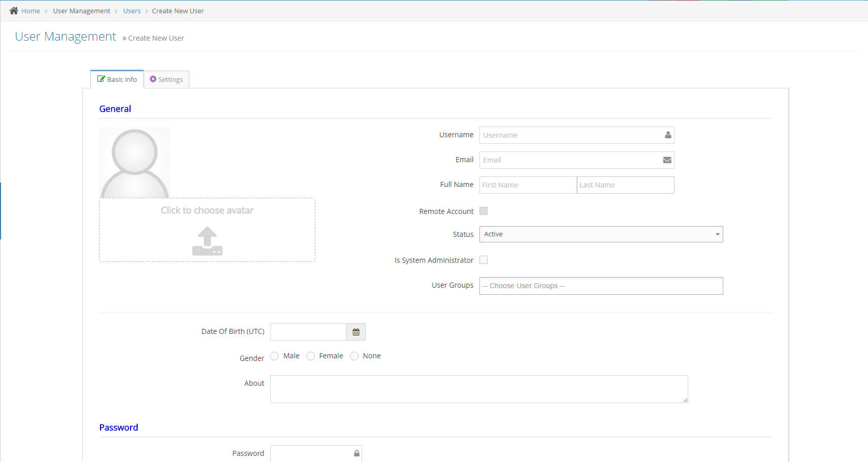868x462 pixels.
Task: Expand the Choose User Groups selector
Action: click(601, 286)
